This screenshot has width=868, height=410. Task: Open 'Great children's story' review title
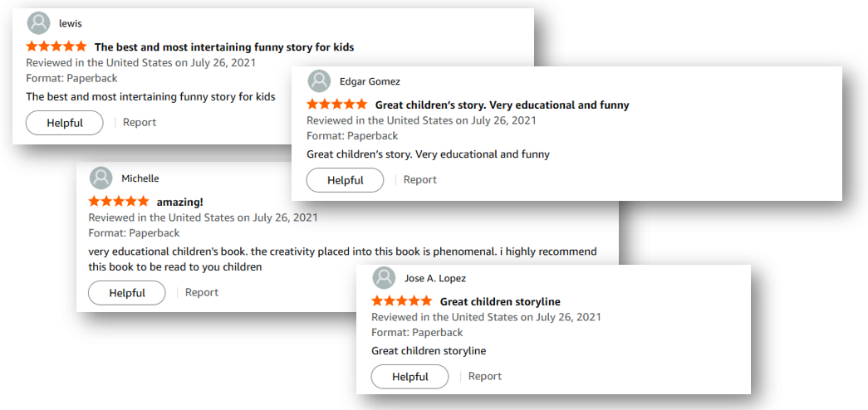(502, 105)
